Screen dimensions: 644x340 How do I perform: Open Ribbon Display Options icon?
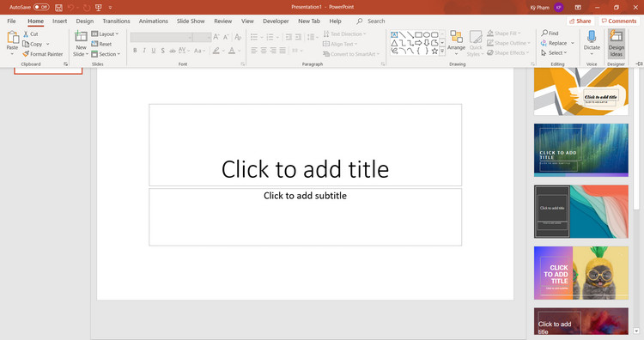(x=578, y=8)
